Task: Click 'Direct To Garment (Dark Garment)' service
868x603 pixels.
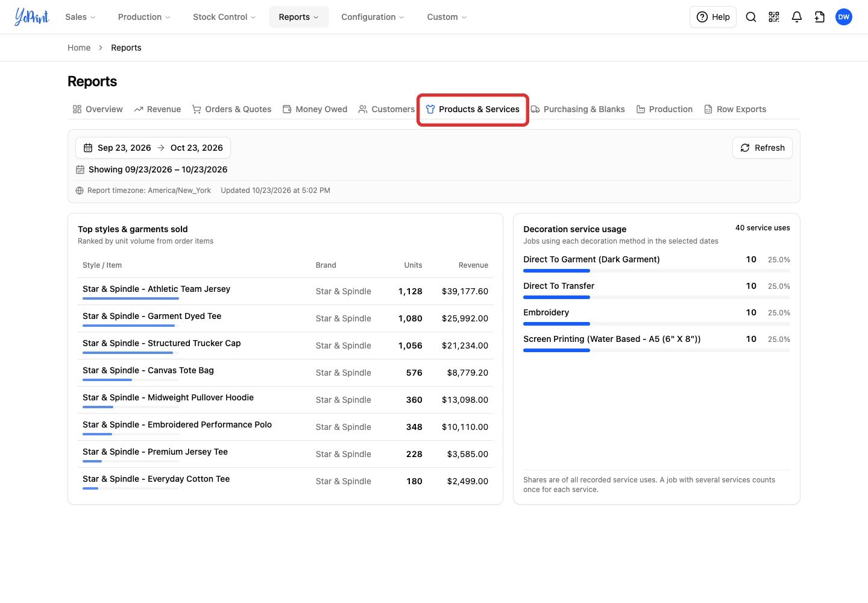Action: 591,259
